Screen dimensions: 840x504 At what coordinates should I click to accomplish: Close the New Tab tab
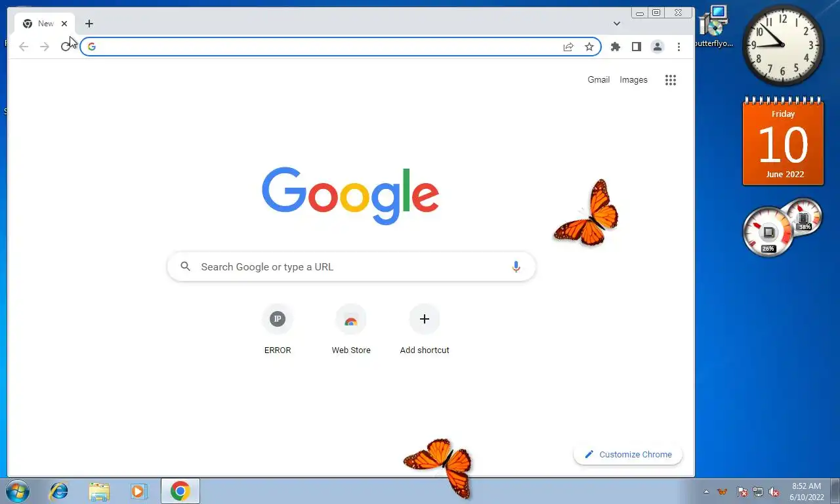pos(64,24)
